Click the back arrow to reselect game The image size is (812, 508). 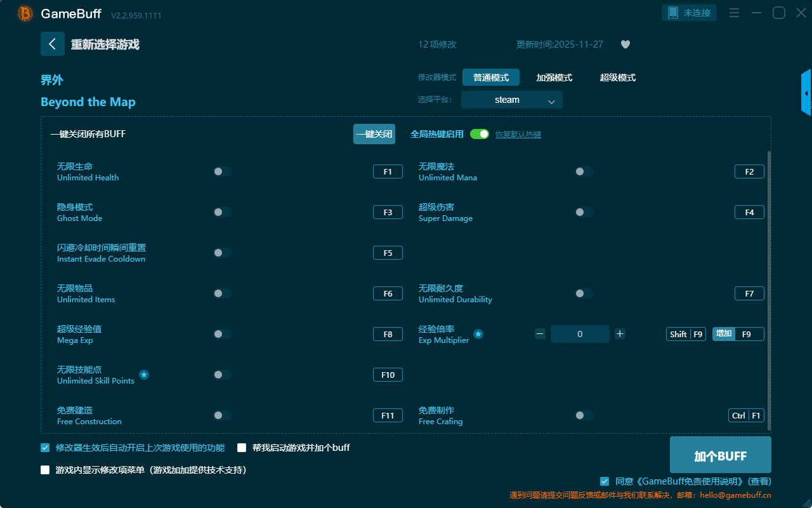53,44
